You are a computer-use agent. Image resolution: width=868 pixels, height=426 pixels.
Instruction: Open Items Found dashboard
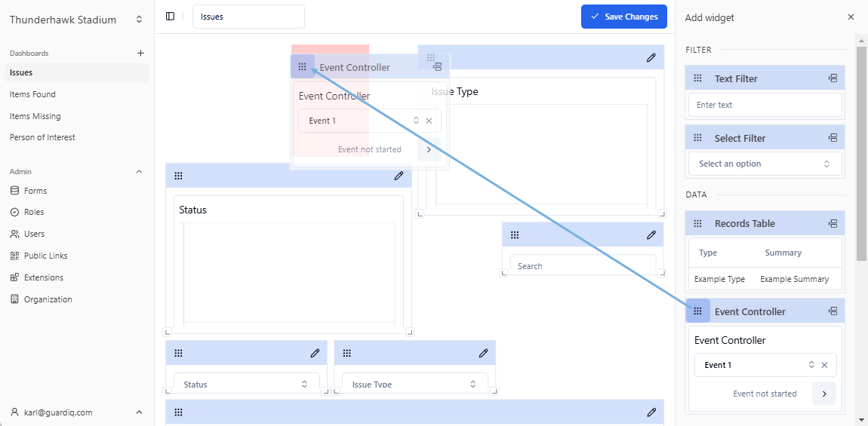pyautogui.click(x=32, y=94)
